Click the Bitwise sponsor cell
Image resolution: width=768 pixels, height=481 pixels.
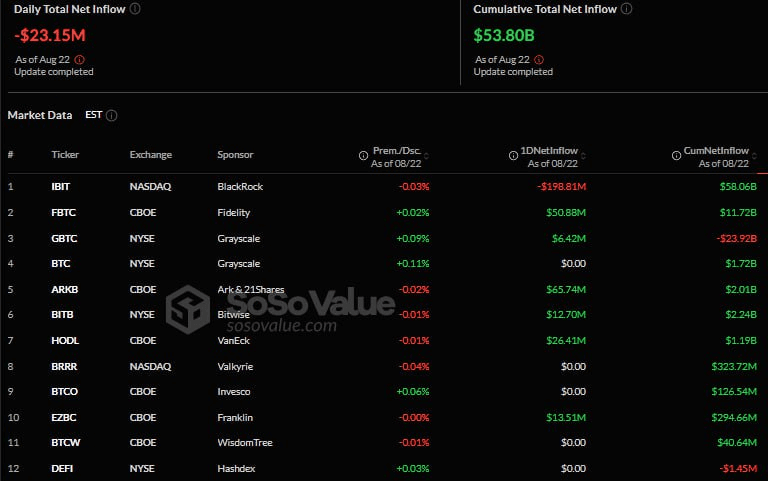tap(234, 314)
